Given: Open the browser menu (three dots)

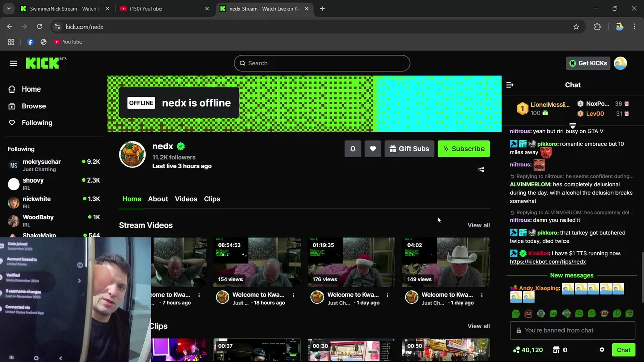Looking at the screenshot, I should pos(635,27).
